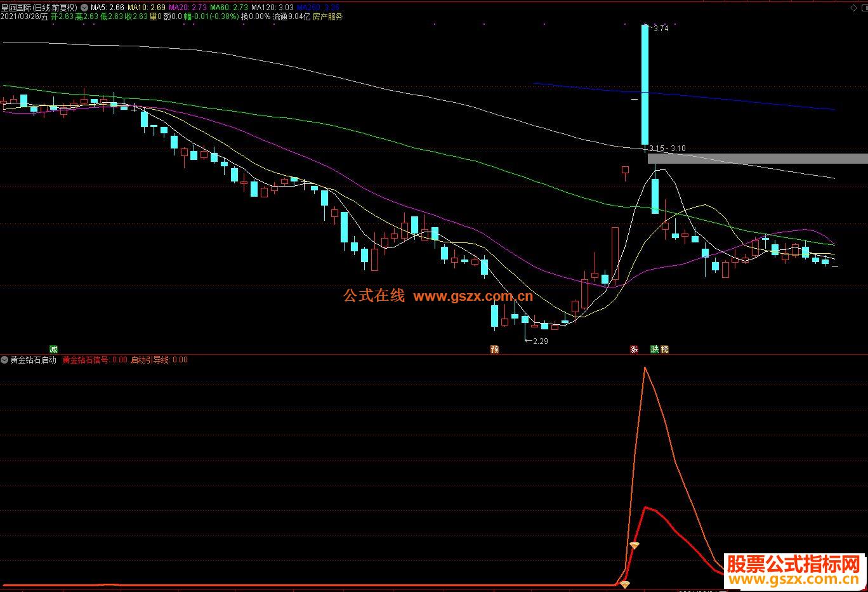Click the 黄金钻石启动 indicator name
The width and height of the screenshot is (868, 592).
coord(34,360)
